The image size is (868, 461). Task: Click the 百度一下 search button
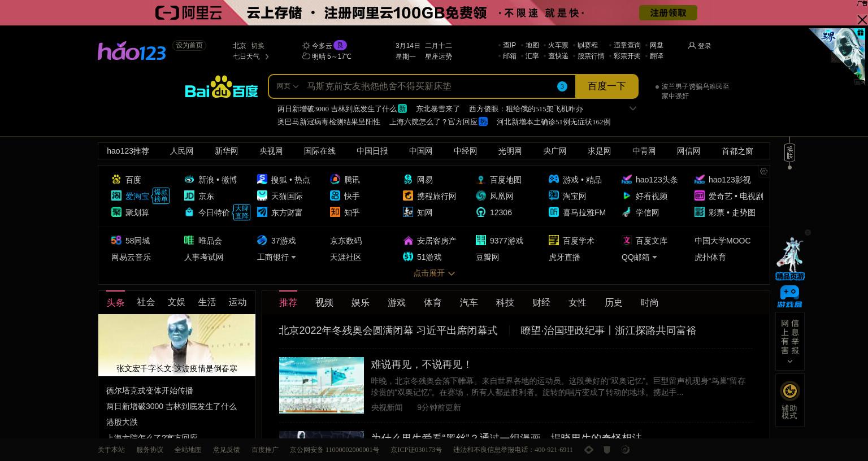[607, 86]
